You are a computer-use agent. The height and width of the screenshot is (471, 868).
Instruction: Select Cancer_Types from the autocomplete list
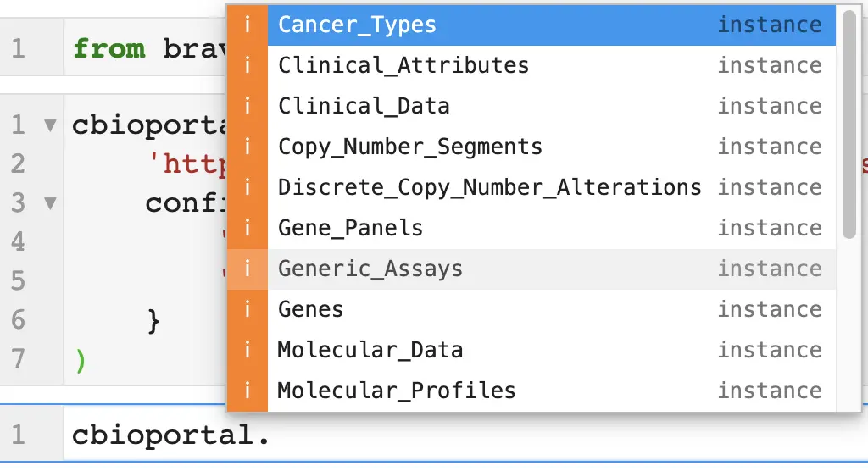[357, 25]
